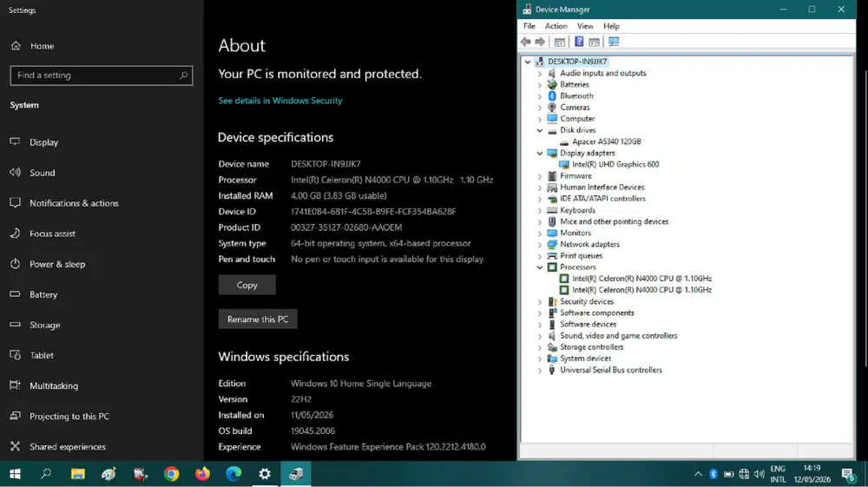Open Firefox from the taskbar
The width and height of the screenshot is (868, 487).
click(x=202, y=474)
